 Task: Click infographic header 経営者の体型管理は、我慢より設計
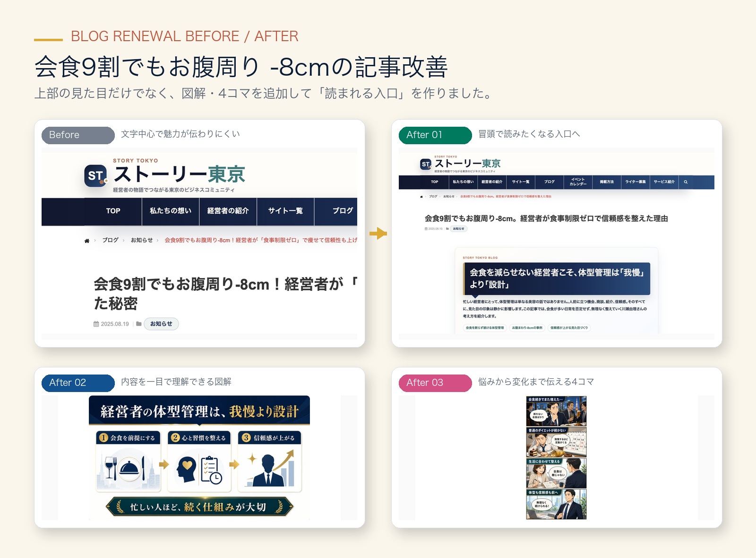click(x=199, y=411)
